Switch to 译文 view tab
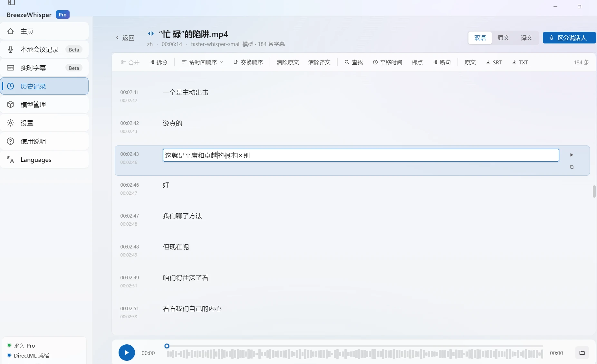 tap(526, 38)
